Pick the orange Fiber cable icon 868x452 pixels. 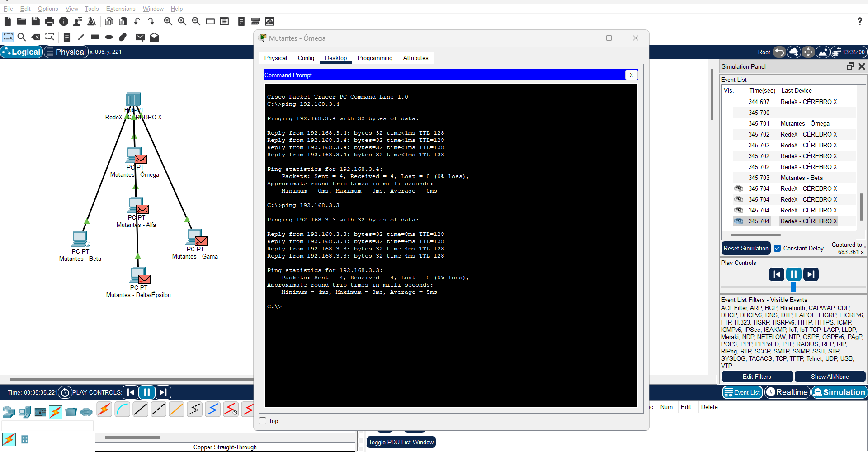coord(177,410)
